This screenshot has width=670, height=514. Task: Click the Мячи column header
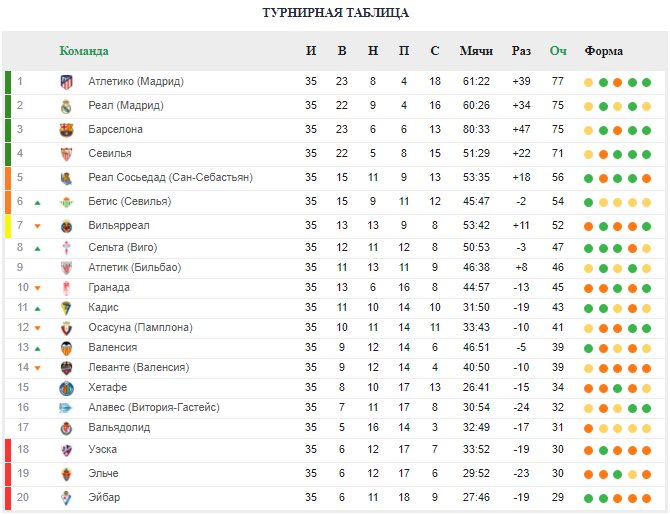pos(476,51)
